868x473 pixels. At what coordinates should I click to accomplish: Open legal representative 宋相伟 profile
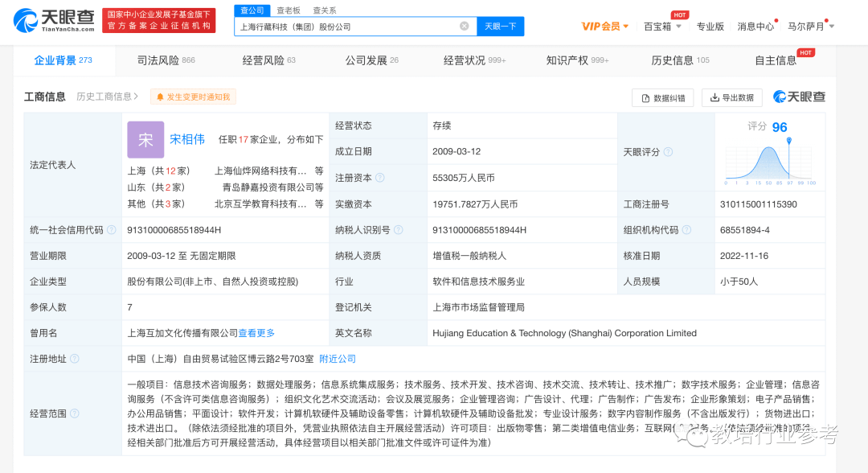click(x=187, y=139)
